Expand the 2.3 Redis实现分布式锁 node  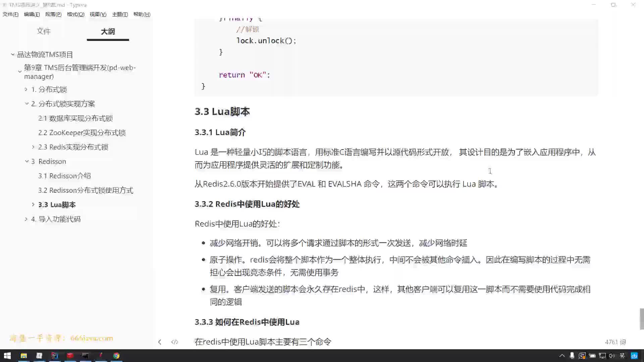coord(33,147)
